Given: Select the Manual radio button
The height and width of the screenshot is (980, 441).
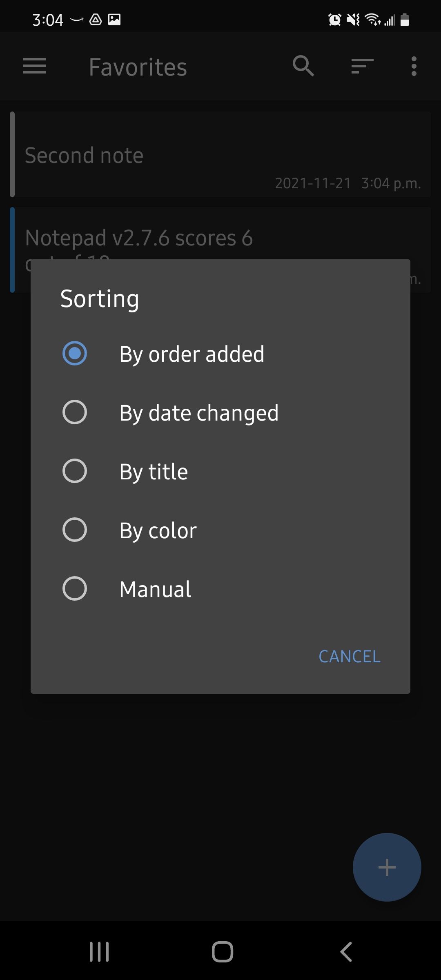Looking at the screenshot, I should pos(75,588).
